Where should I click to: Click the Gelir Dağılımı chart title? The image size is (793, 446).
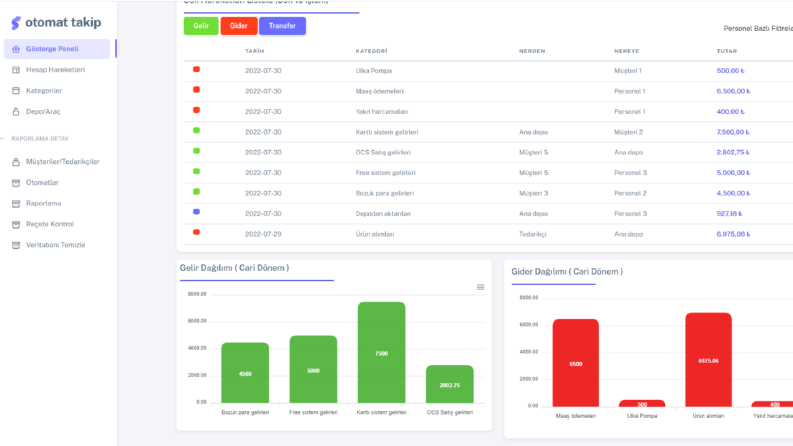pyautogui.click(x=235, y=268)
